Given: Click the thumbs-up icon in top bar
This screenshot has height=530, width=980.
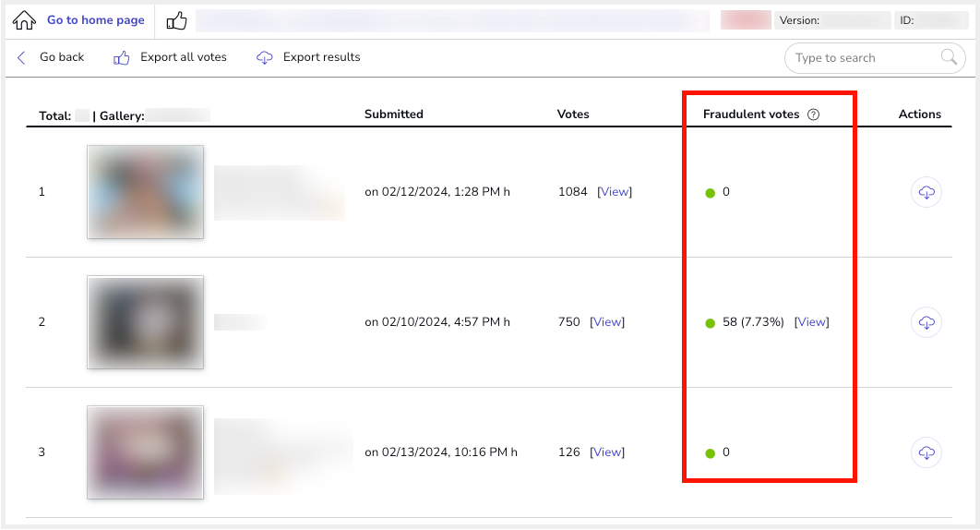Looking at the screenshot, I should click(x=177, y=20).
